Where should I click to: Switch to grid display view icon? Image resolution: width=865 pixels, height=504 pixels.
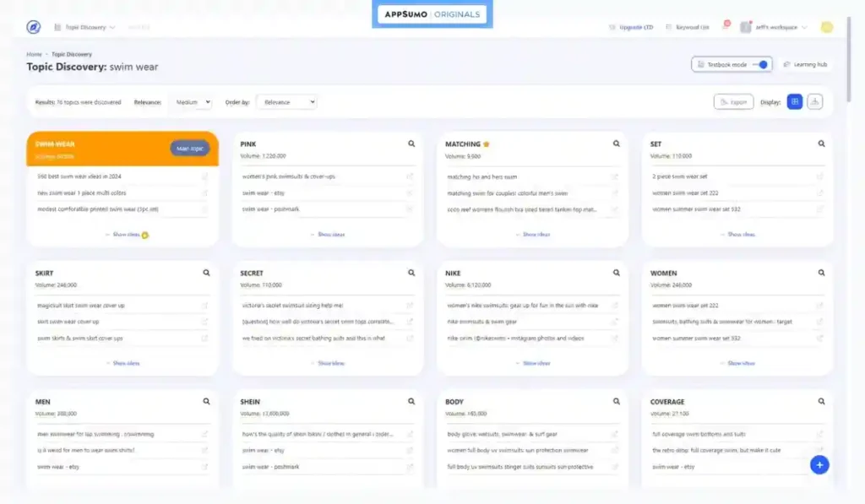794,102
